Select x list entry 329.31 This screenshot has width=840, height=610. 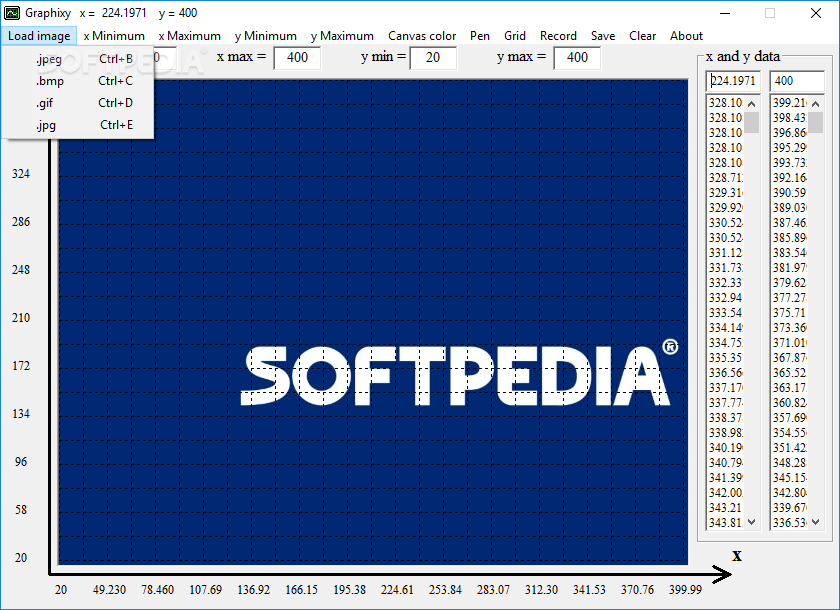[x=726, y=193]
